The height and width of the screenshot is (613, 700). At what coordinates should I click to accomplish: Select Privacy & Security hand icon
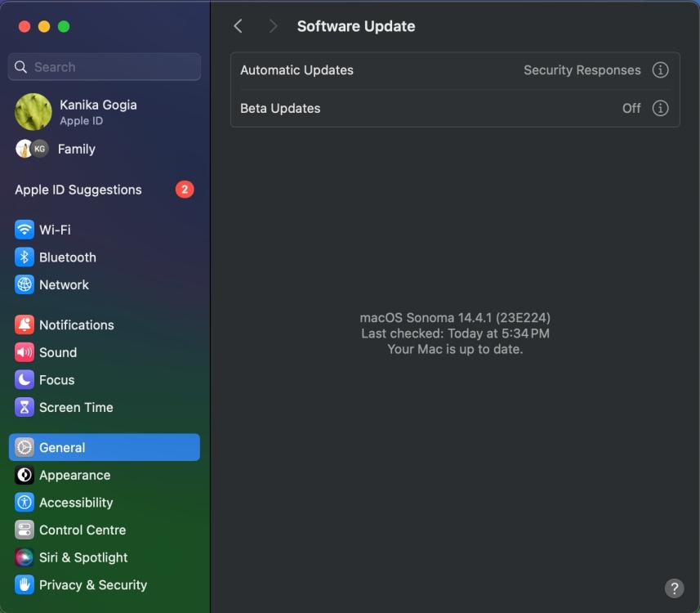tap(25, 585)
